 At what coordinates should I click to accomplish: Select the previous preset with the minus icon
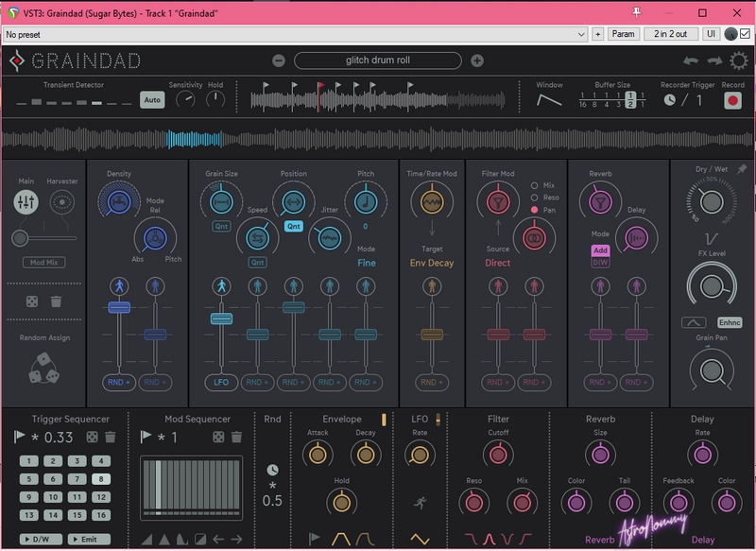click(x=279, y=60)
